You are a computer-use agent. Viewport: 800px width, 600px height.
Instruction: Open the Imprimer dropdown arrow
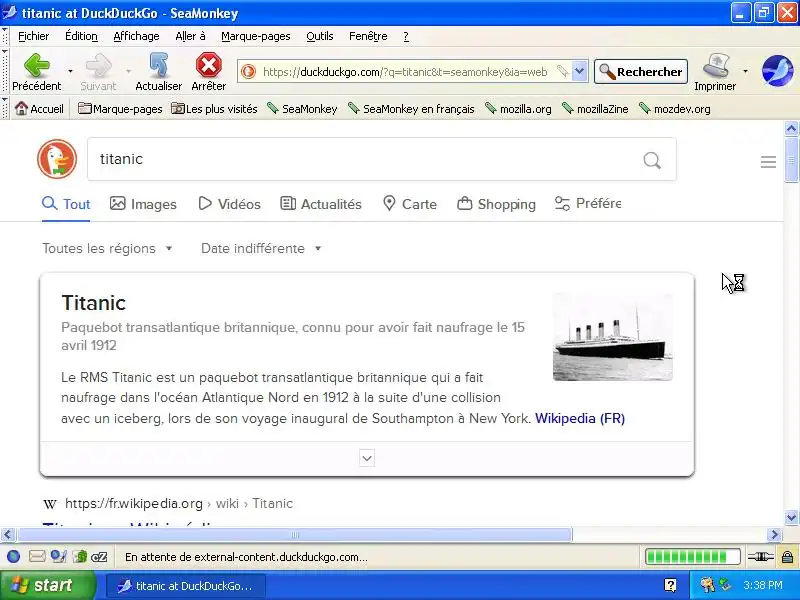[745, 71]
